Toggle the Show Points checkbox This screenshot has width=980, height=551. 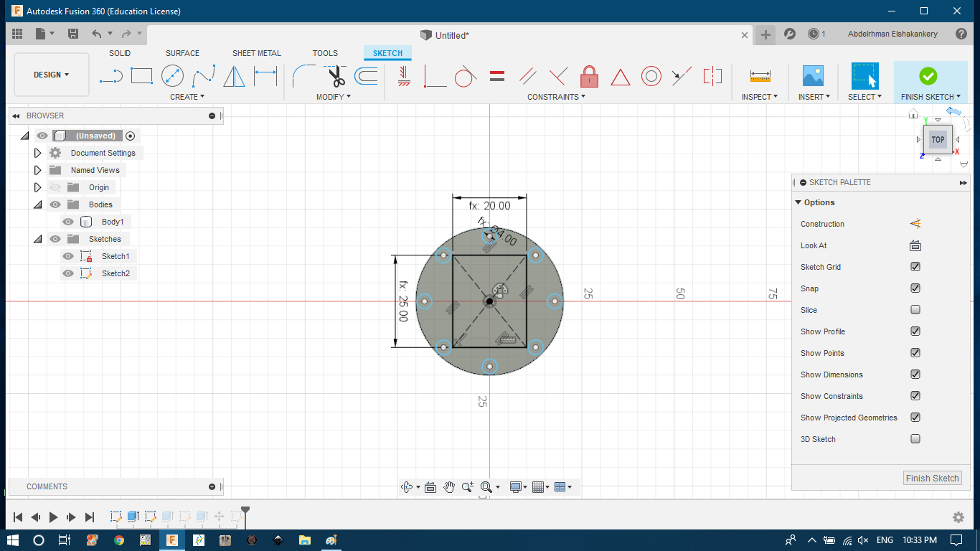point(915,353)
